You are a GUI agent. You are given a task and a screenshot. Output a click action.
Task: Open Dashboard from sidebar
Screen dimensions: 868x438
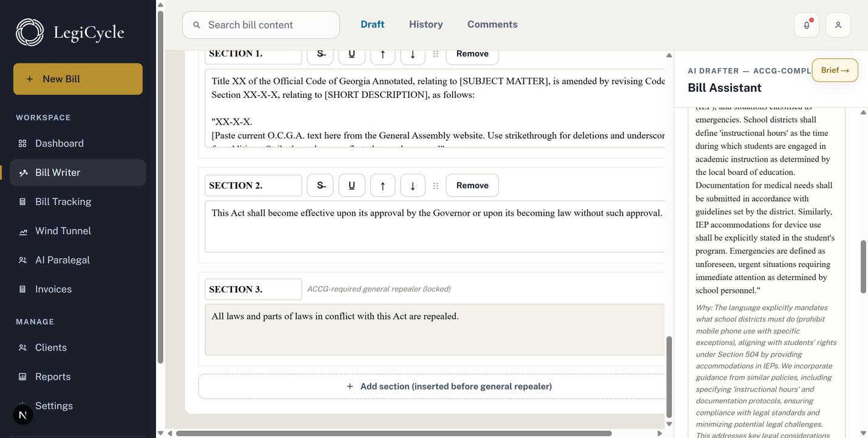[78, 143]
